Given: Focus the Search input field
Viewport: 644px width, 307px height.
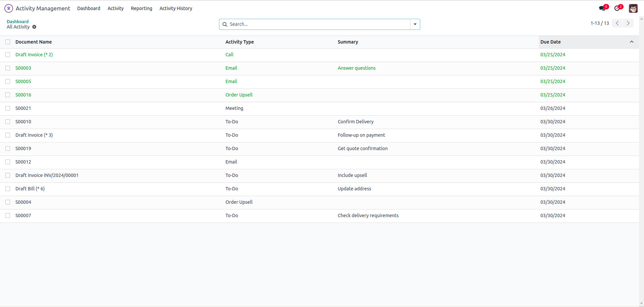Looking at the screenshot, I should click(x=319, y=24).
